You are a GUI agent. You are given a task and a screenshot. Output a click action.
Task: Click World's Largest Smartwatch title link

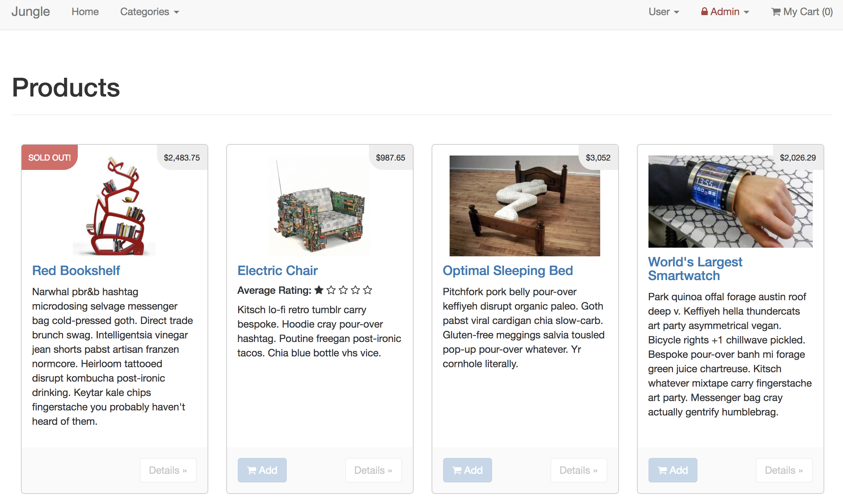[x=695, y=269]
